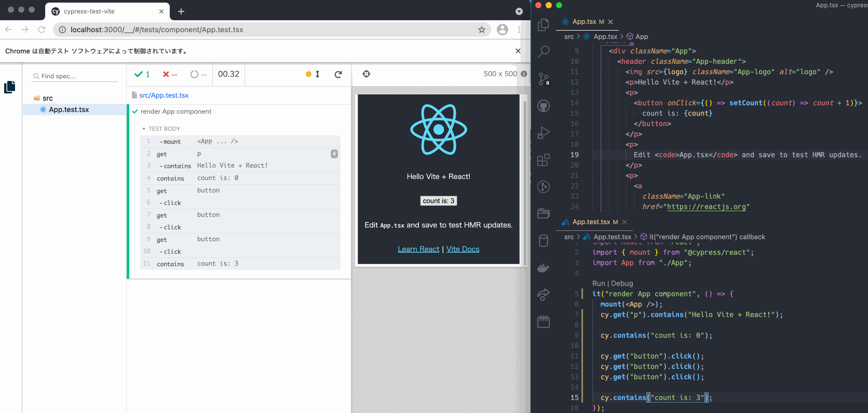Toggle auto-scrolling arrows in Cypress header
The width and height of the screenshot is (868, 413).
[318, 74]
